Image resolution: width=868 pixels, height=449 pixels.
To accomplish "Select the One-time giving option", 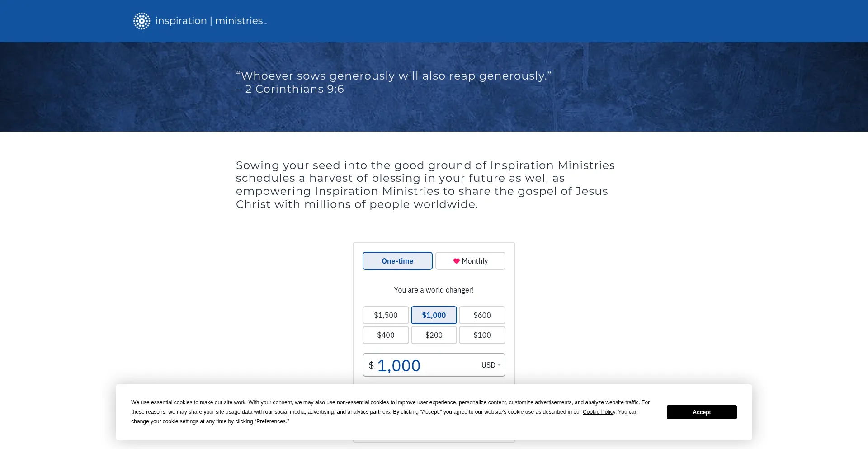I will pos(397,261).
